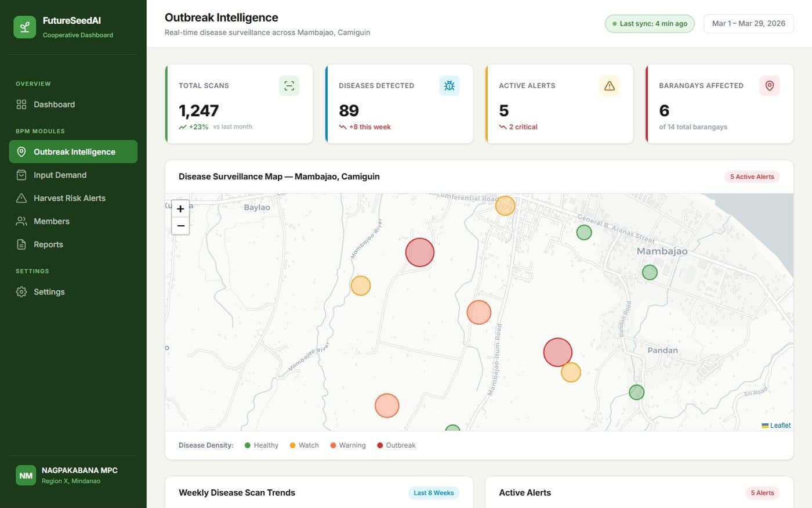Image resolution: width=812 pixels, height=508 pixels.
Task: Open Reports via its document icon
Action: (21, 244)
